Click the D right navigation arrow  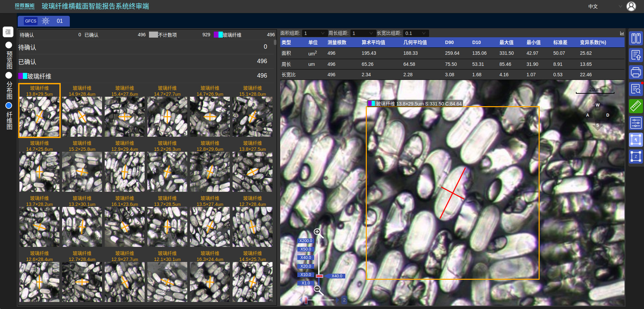[607, 115]
